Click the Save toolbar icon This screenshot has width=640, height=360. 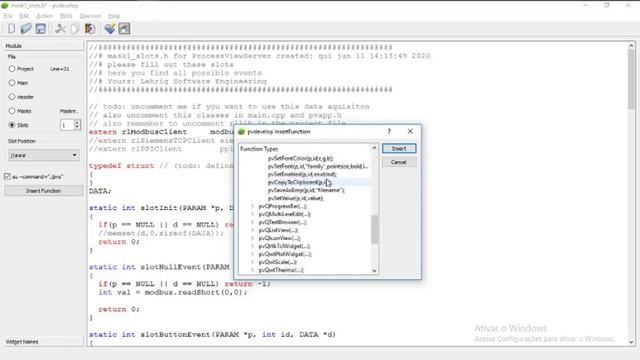(40, 29)
